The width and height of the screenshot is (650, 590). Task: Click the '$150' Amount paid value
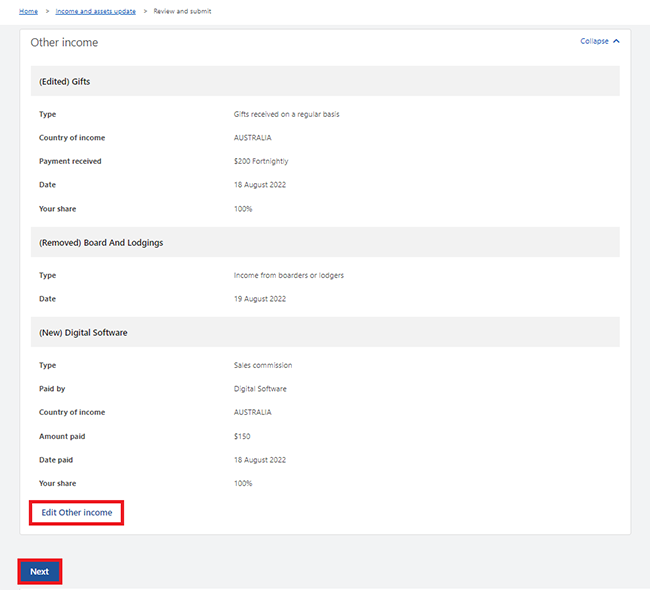pos(242,436)
